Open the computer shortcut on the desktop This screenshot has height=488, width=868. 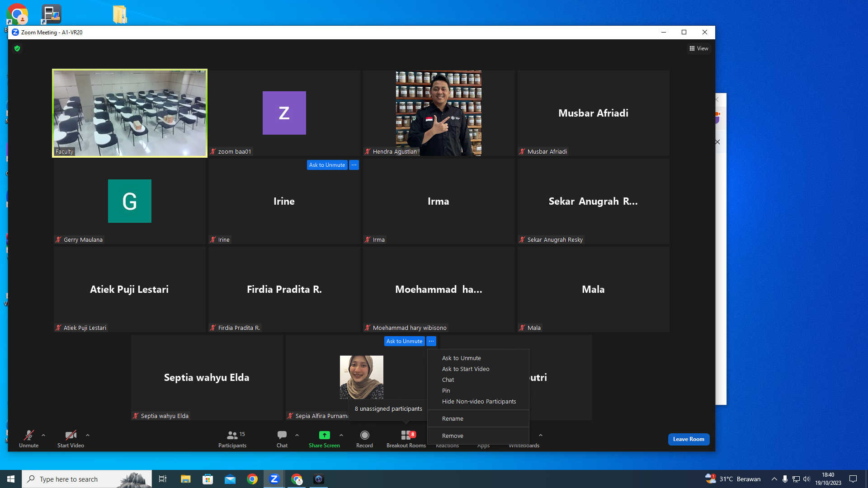51,14
